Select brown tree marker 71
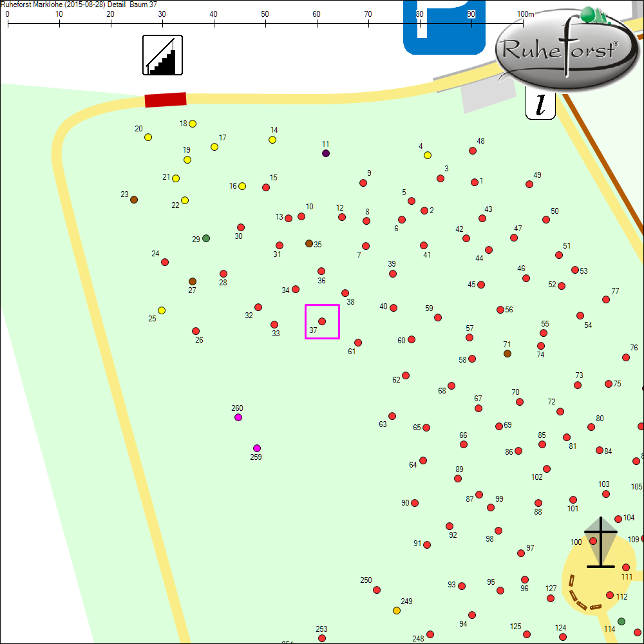The width and height of the screenshot is (644, 644). pos(507,353)
